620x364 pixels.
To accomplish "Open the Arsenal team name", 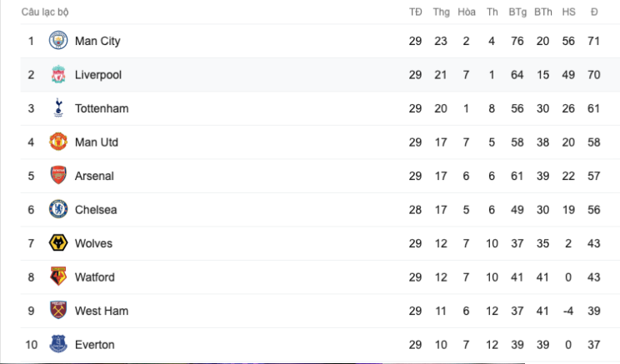I will click(94, 176).
